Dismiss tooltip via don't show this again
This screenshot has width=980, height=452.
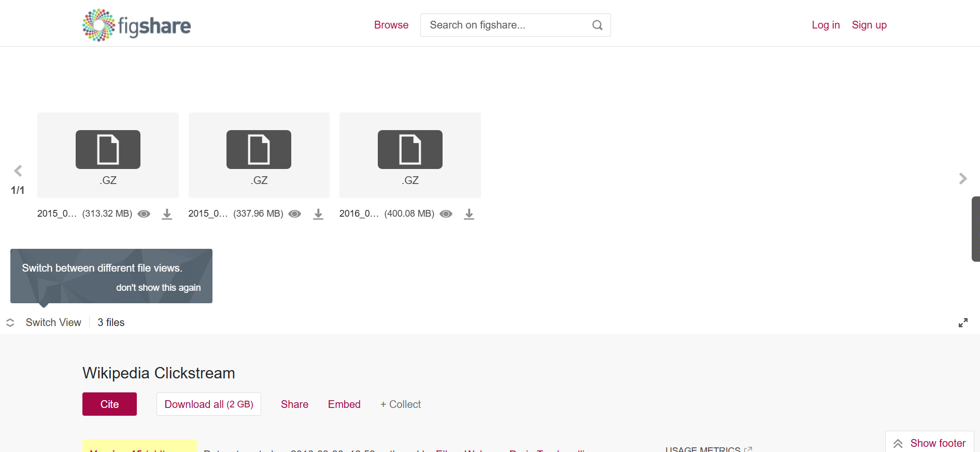158,288
